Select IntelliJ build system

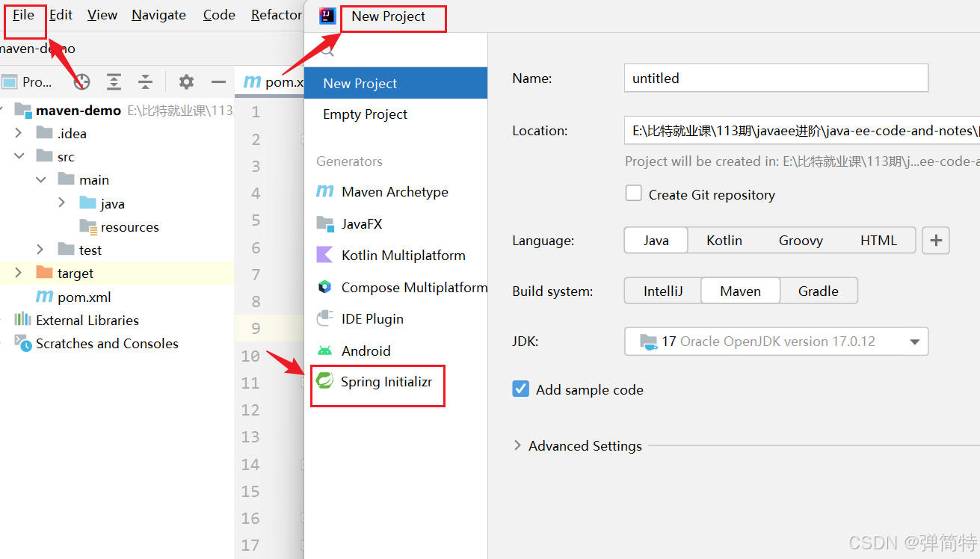tap(663, 291)
